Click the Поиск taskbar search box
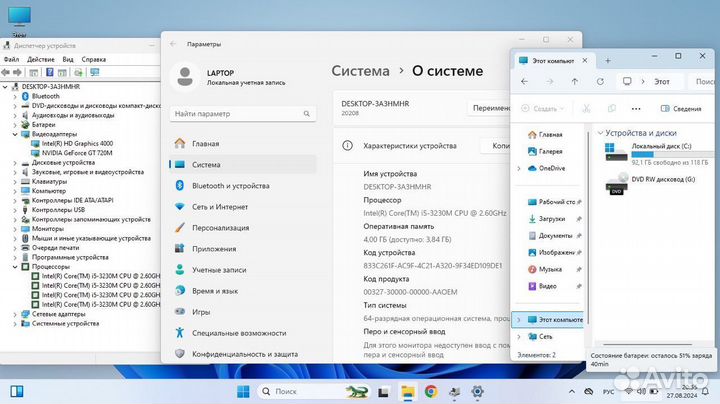 coord(314,392)
